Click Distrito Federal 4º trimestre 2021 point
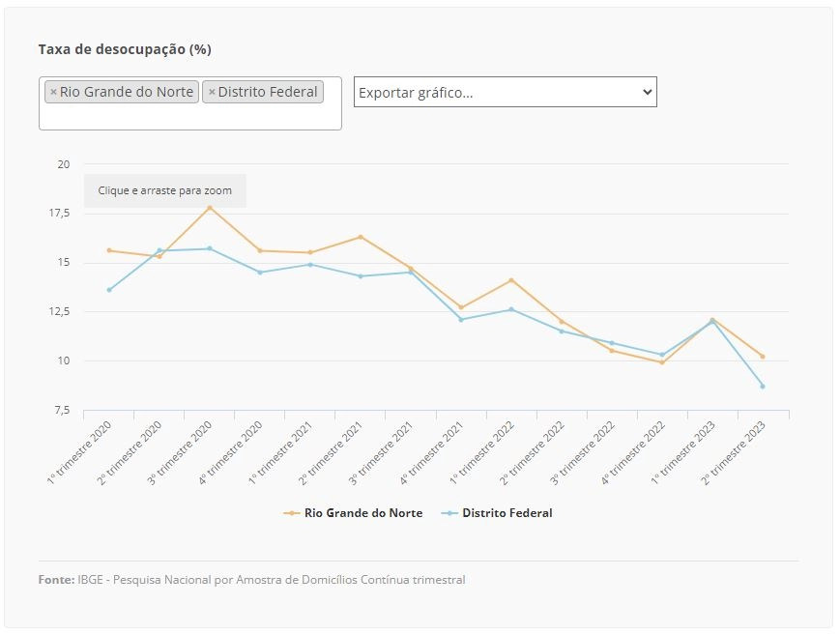This screenshot has width=840, height=634. click(461, 320)
